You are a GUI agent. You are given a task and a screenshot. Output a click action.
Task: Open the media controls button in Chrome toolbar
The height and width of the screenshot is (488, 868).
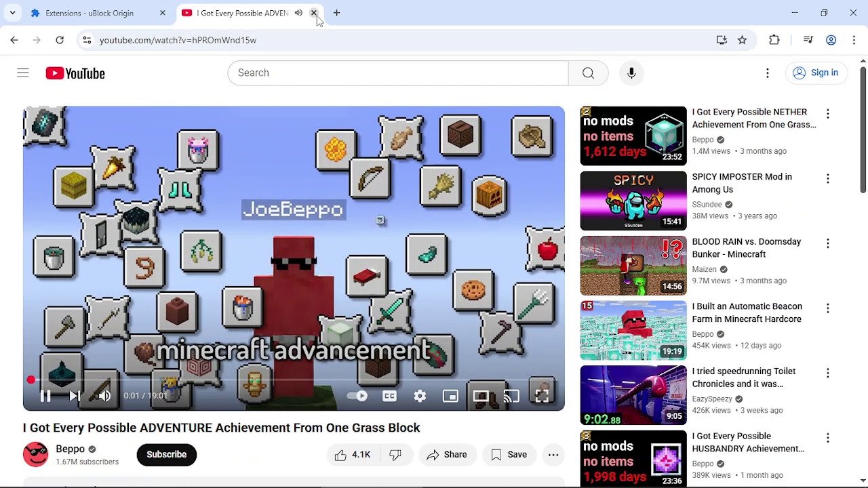(808, 40)
